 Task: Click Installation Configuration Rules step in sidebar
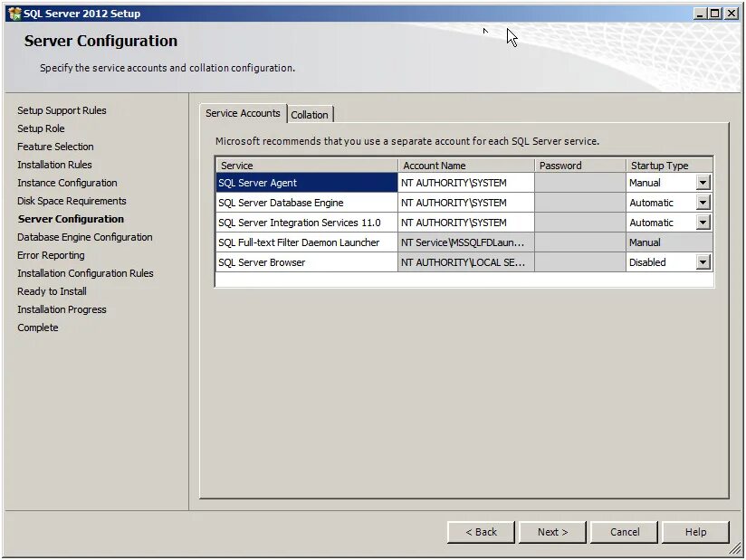85,273
